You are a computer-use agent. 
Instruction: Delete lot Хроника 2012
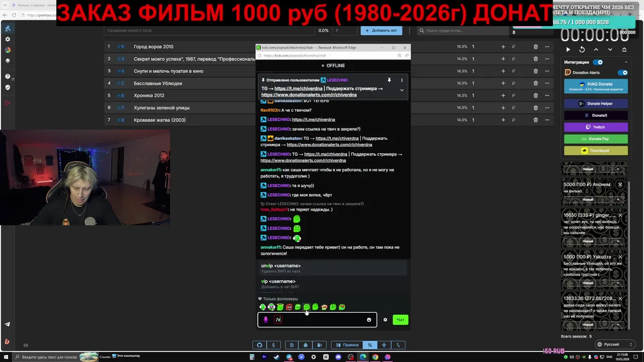pyautogui.click(x=535, y=96)
